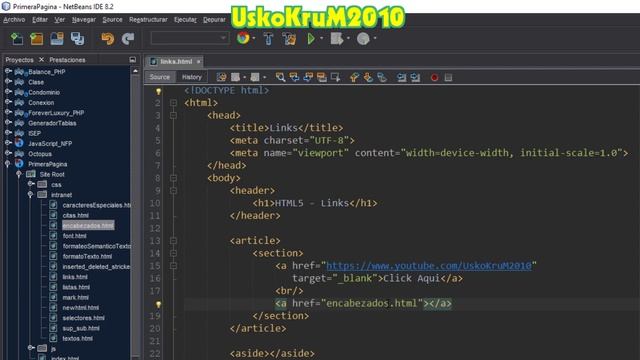Click the Undo arrow icon
This screenshot has width=640, height=360.
[108, 38]
